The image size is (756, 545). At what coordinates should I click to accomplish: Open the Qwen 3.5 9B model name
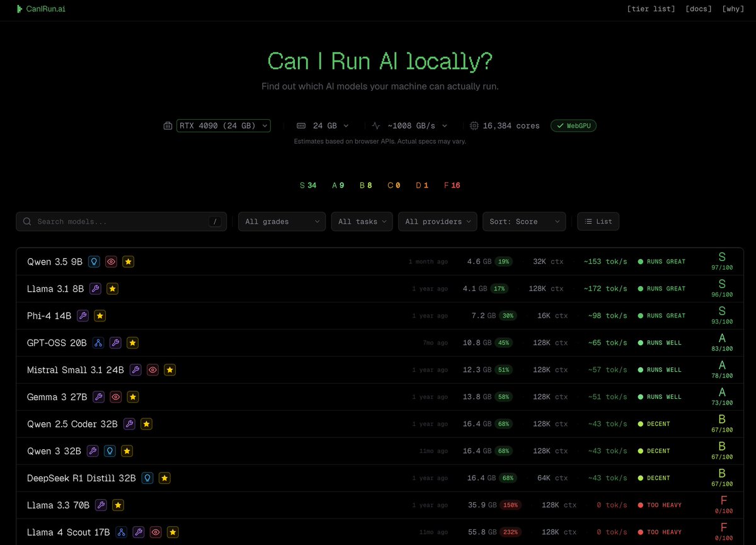(55, 261)
